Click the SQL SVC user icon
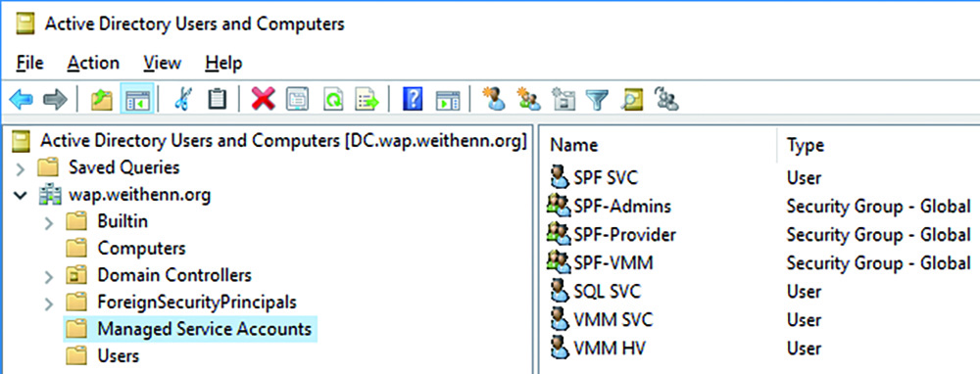 [x=560, y=291]
